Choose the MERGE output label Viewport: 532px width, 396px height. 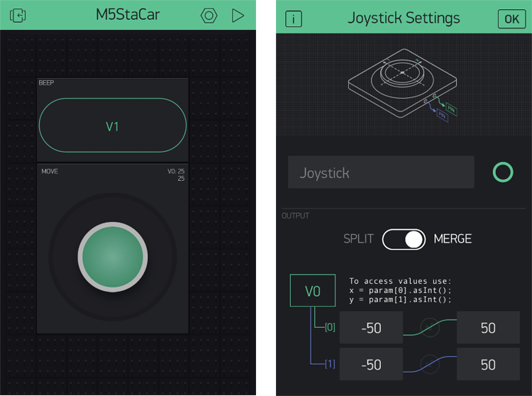[x=453, y=239]
